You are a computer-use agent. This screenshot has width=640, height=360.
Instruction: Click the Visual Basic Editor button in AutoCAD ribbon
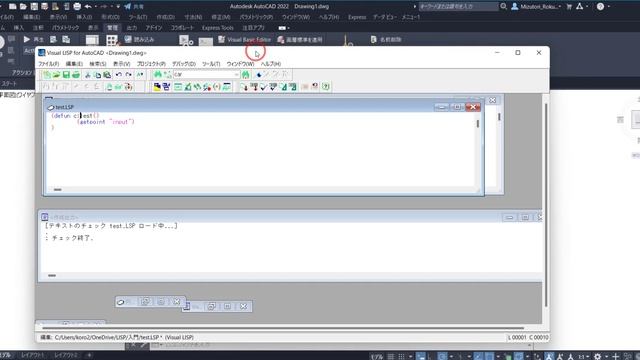coord(244,40)
